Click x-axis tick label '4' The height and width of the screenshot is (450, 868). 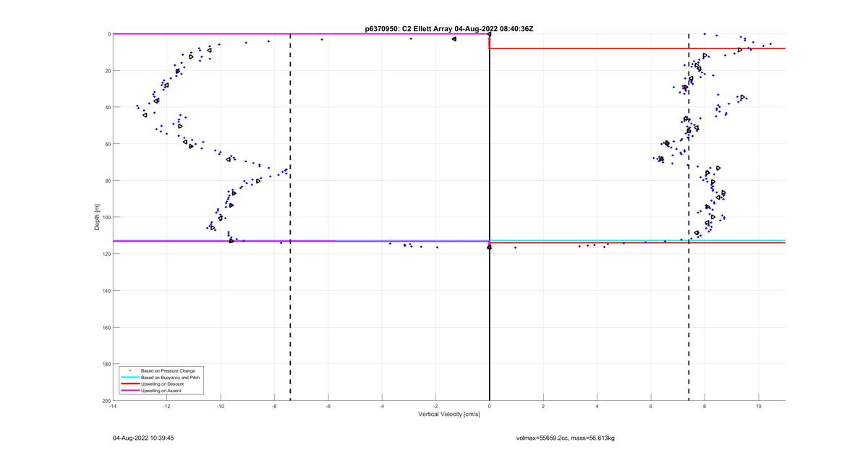[597, 407]
